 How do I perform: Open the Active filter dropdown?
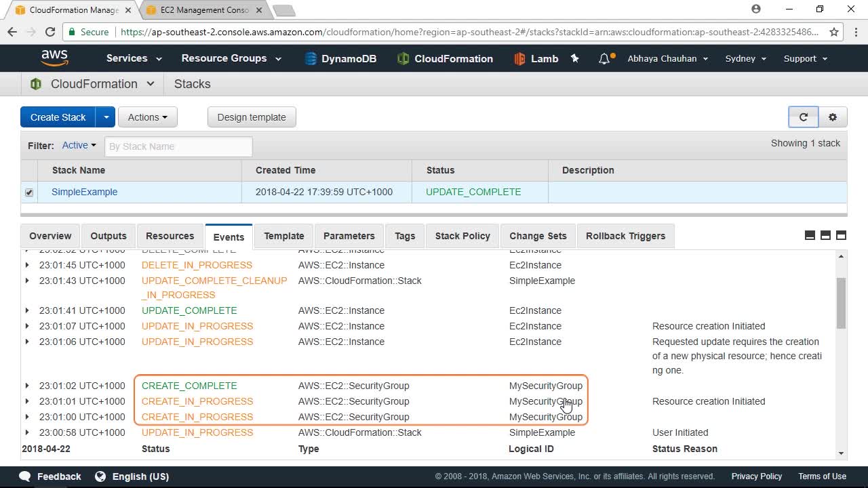pyautogui.click(x=79, y=145)
